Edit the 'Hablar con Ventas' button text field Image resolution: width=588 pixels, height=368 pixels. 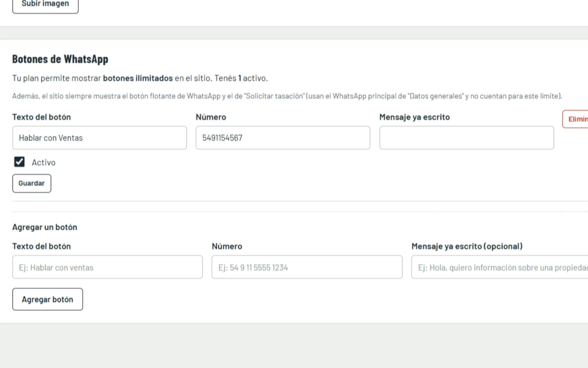[x=100, y=138]
